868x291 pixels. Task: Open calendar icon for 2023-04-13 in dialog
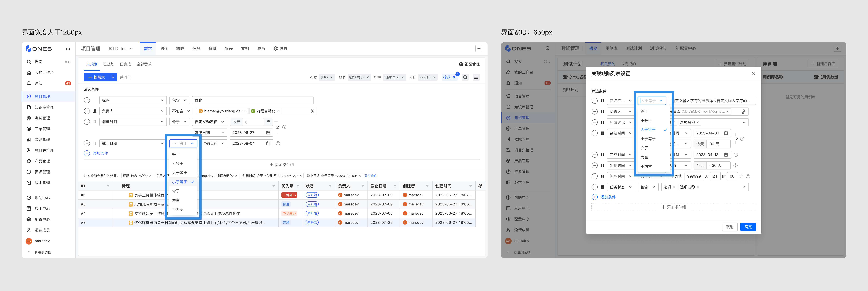pos(726,155)
